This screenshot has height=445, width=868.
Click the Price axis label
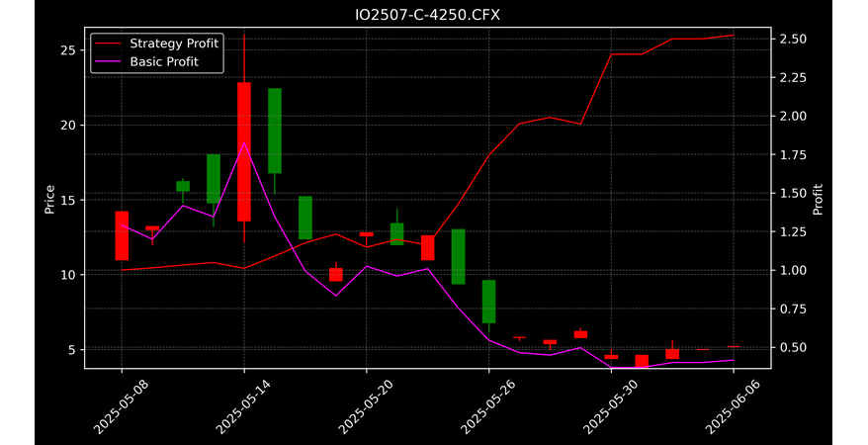tap(49, 199)
